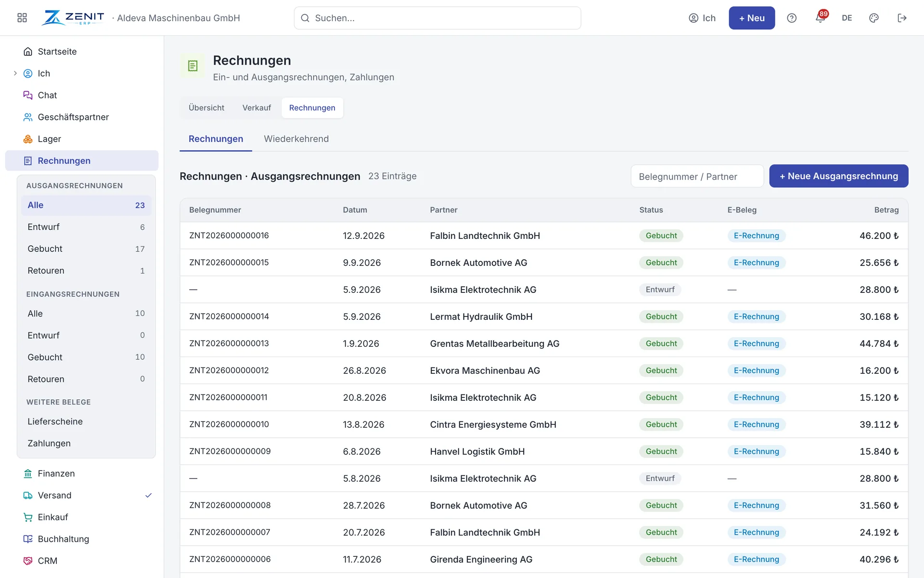The width and height of the screenshot is (924, 578).
Task: Open Startseite from the sidebar
Action: [82, 52]
